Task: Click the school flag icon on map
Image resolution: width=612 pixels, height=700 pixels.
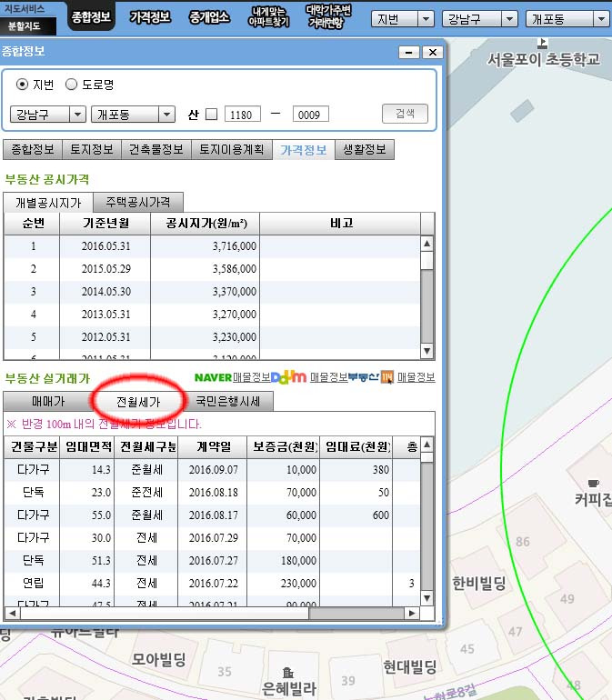Action: (543, 44)
